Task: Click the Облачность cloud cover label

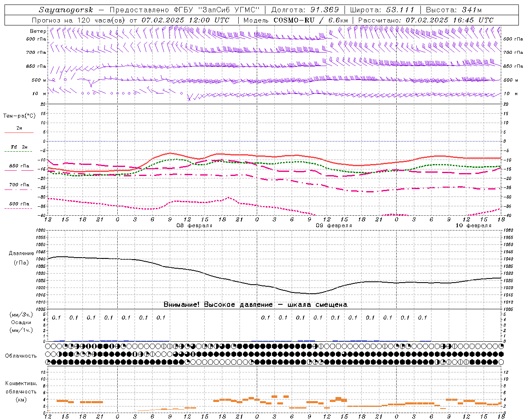Action: [21, 356]
